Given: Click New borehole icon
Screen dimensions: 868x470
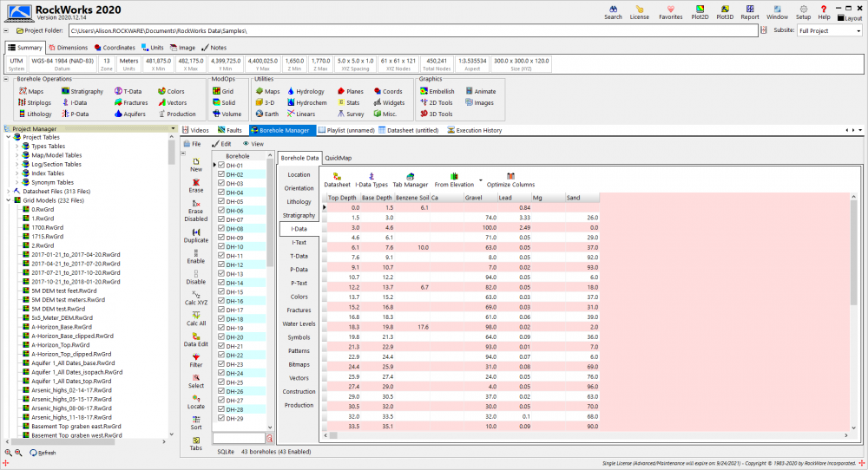Looking at the screenshot, I should tap(196, 165).
